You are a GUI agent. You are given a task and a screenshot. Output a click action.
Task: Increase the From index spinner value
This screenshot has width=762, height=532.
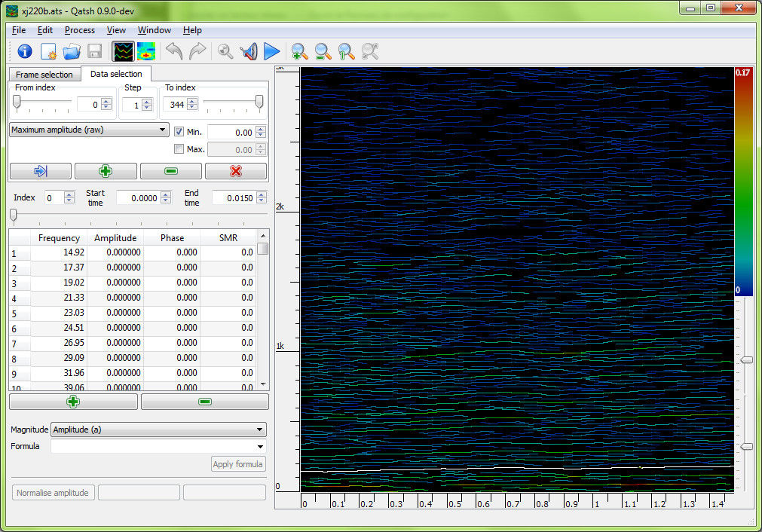106,101
